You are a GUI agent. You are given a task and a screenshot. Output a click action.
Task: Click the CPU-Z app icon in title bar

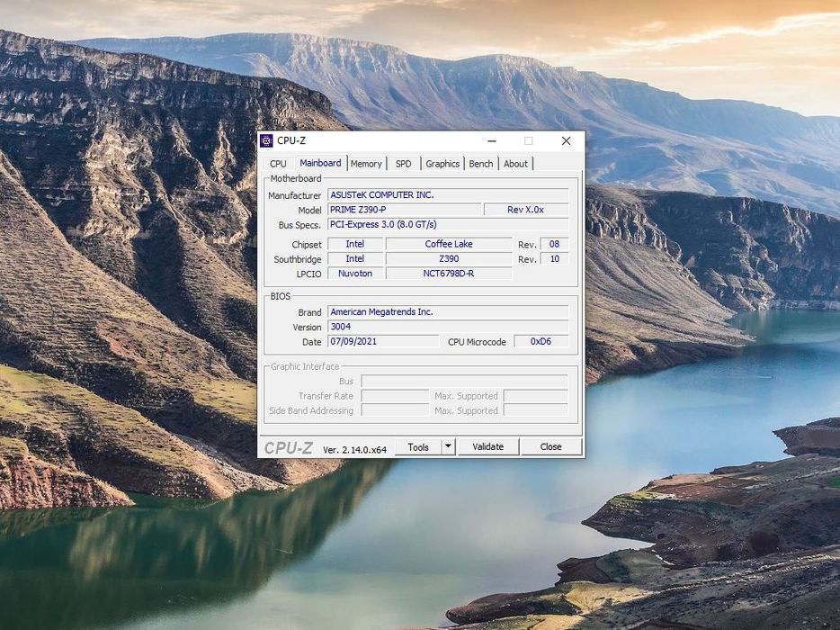pos(266,141)
